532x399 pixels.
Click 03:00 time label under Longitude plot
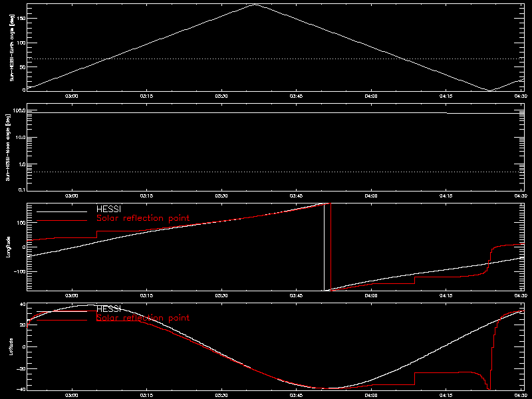click(x=72, y=295)
